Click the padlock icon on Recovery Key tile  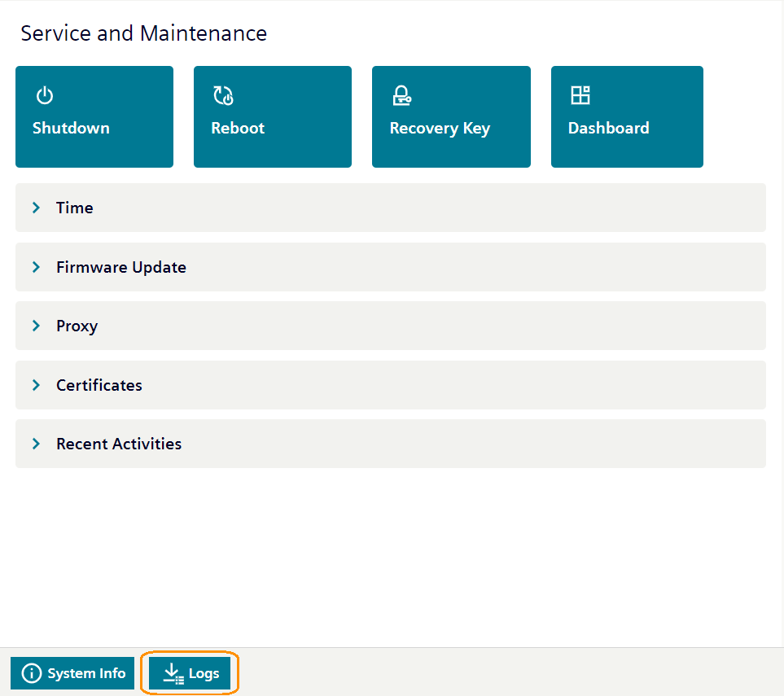pos(401,94)
